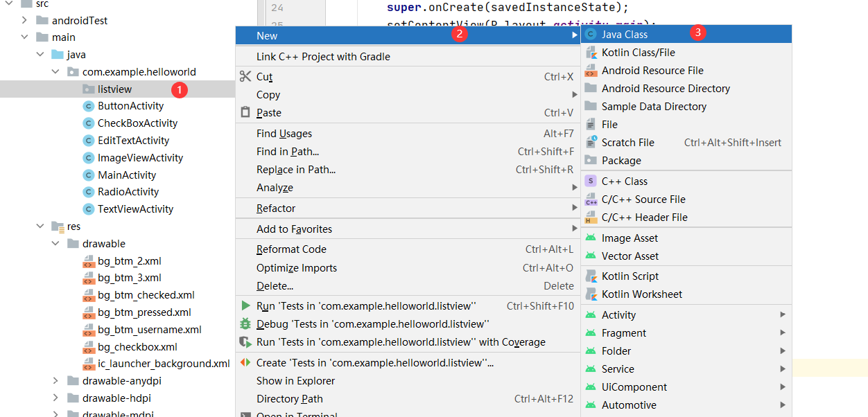The width and height of the screenshot is (868, 417).
Task: Click the Kotlin Class/File icon
Action: click(591, 53)
